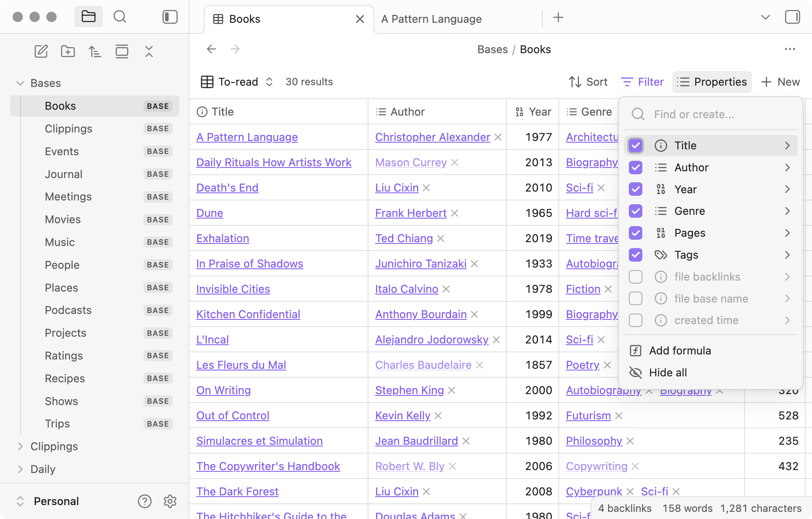Create a new folder in the sidebar
Screen dimensions: 812x519
[68, 51]
